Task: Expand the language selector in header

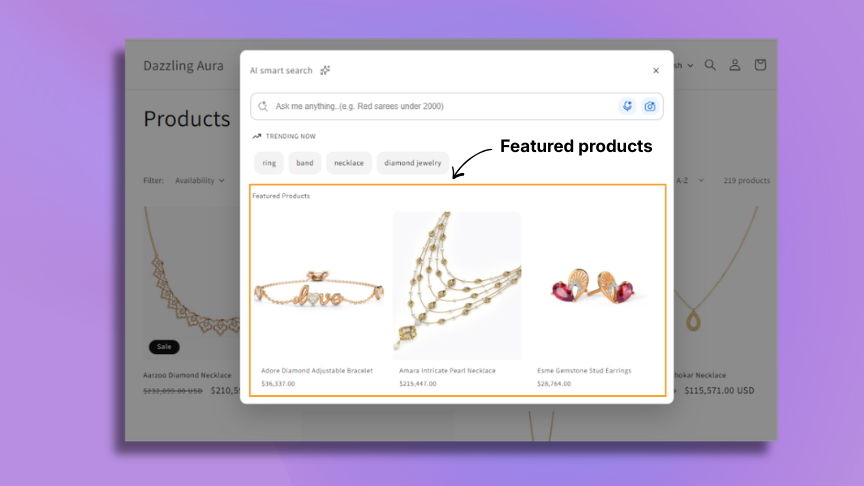Action: pyautogui.click(x=683, y=65)
